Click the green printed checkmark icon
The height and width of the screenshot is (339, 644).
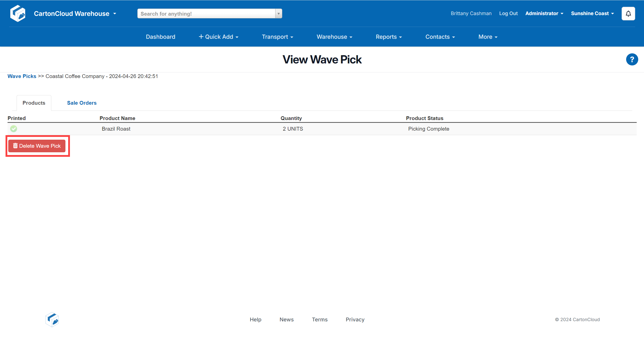pos(14,129)
